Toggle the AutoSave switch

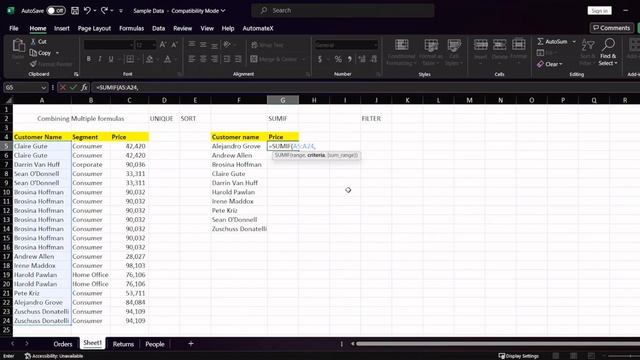point(56,11)
